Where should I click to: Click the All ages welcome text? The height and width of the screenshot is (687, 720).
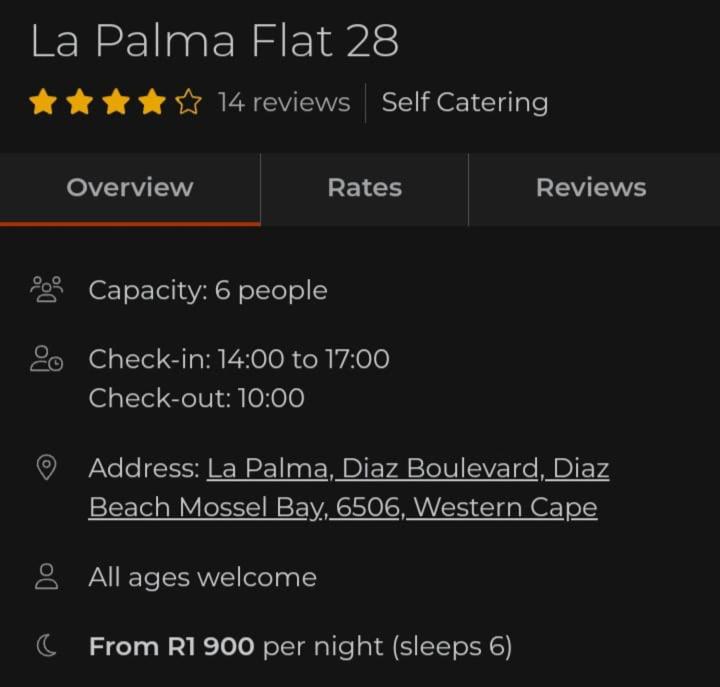point(202,577)
